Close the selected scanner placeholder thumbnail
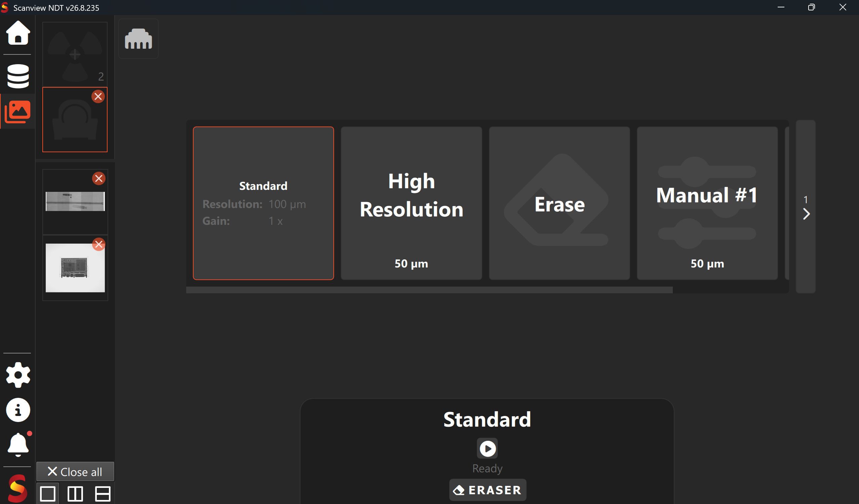Viewport: 859px width, 504px height. tap(98, 96)
